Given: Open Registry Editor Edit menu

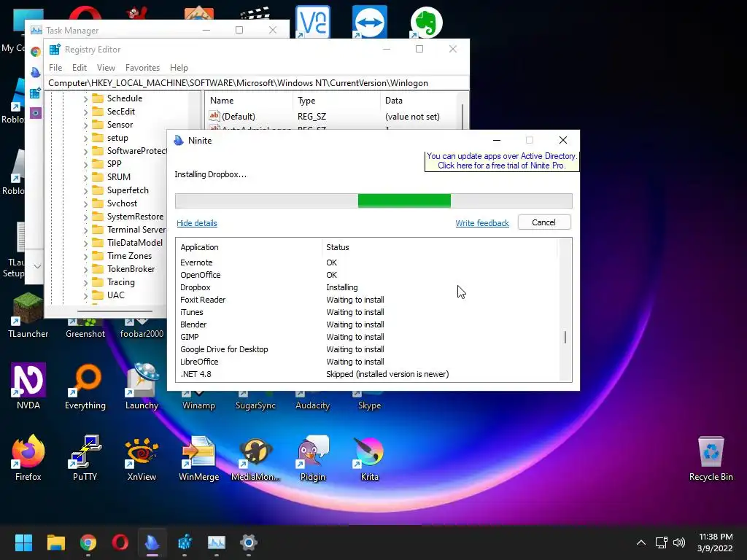Looking at the screenshot, I should (x=79, y=68).
